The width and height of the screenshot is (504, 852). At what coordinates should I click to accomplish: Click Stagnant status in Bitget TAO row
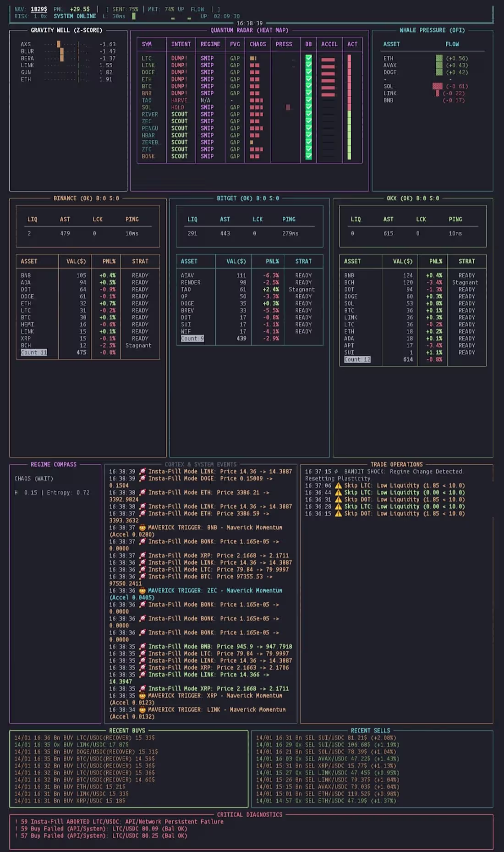pyautogui.click(x=301, y=289)
